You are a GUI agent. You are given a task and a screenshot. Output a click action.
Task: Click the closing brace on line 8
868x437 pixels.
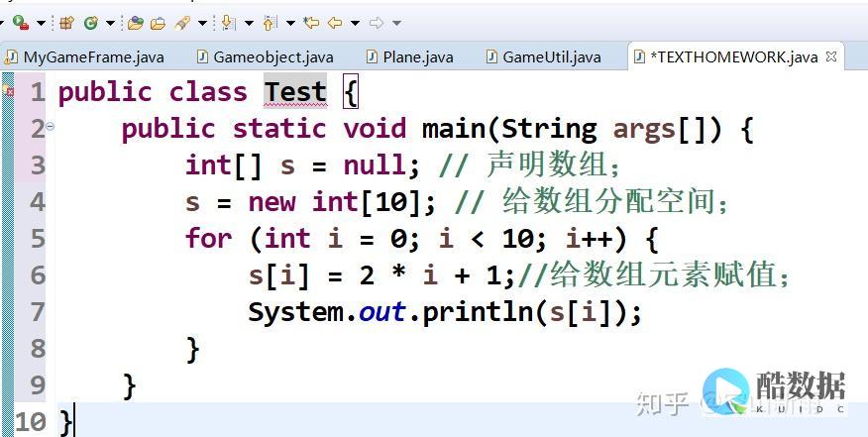192,350
